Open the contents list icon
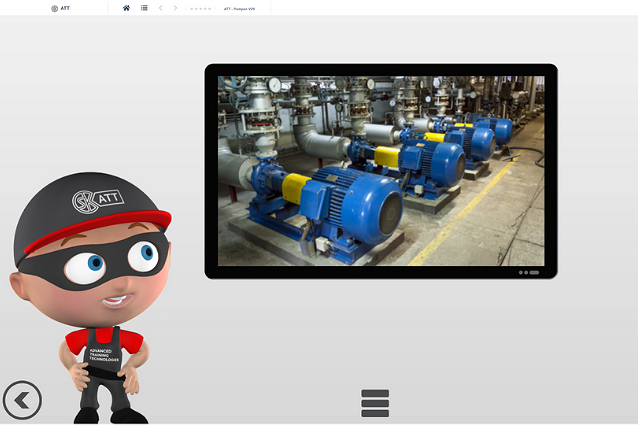638x425 pixels. (144, 8)
